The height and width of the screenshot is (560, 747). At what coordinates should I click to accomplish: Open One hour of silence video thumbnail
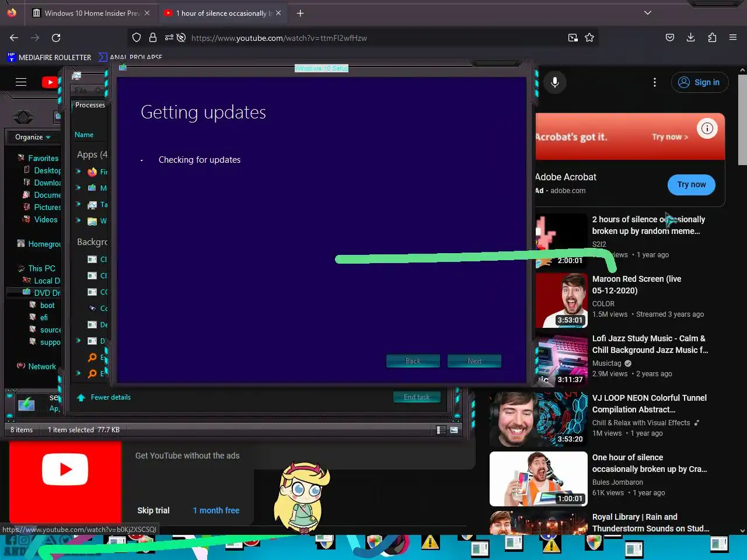pos(539,479)
